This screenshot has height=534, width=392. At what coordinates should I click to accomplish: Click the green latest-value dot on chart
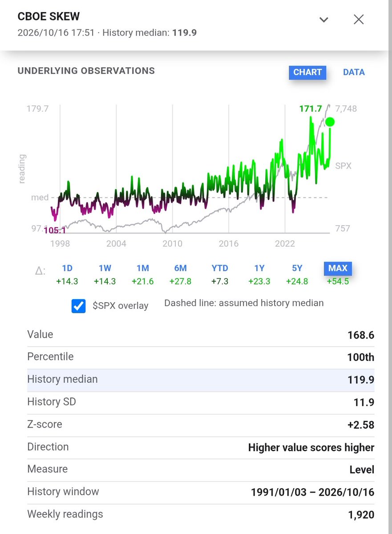(x=330, y=122)
